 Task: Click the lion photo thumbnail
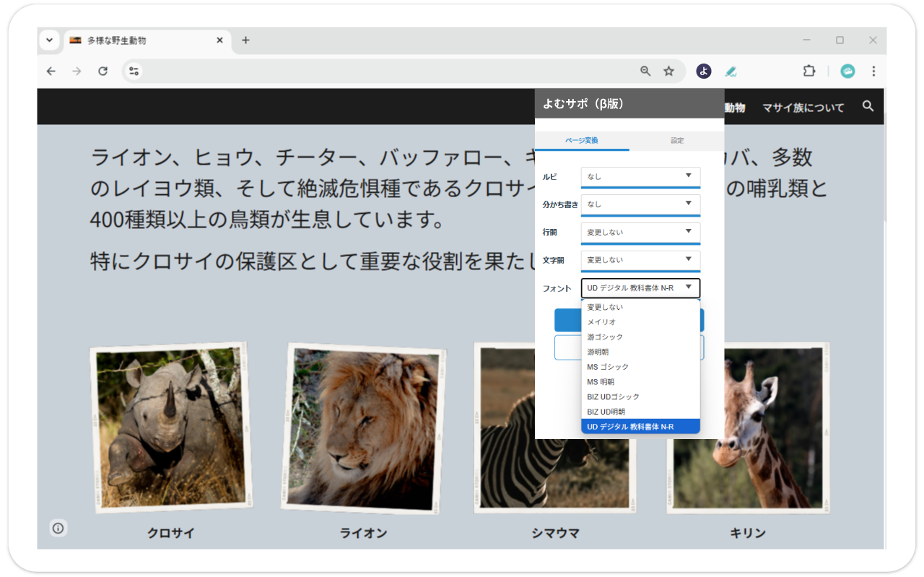(363, 428)
